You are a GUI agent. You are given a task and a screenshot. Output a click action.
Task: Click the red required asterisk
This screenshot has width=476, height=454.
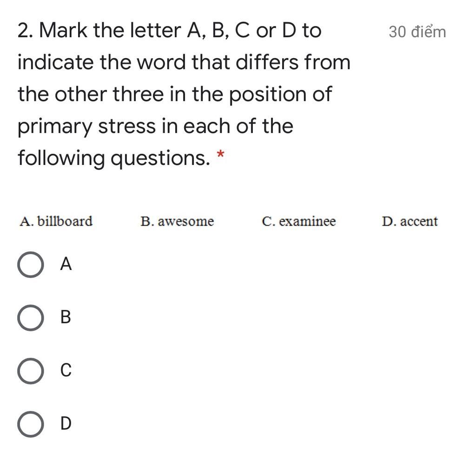[220, 154]
